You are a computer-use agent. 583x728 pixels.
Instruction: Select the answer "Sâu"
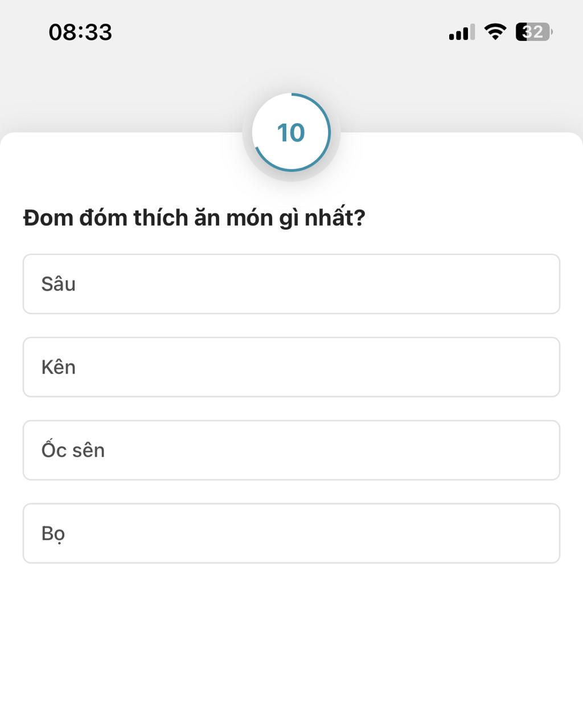pyautogui.click(x=291, y=284)
